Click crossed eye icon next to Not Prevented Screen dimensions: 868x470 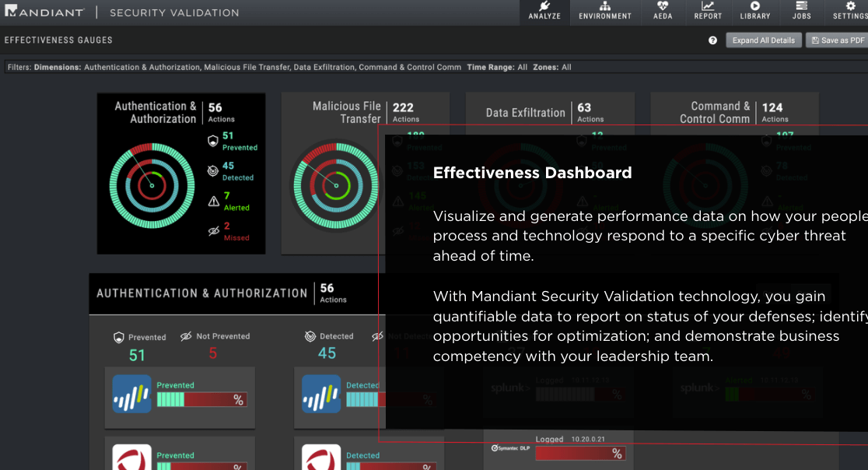186,336
